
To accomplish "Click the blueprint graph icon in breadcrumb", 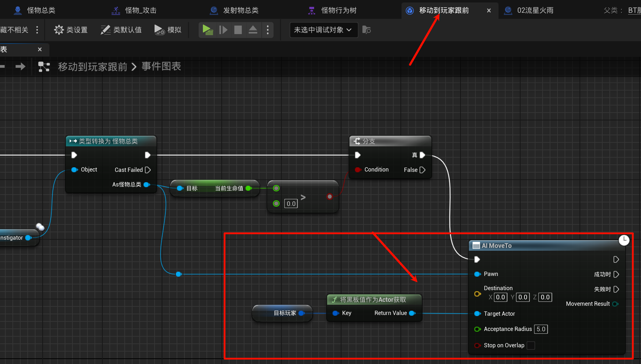I will click(44, 67).
